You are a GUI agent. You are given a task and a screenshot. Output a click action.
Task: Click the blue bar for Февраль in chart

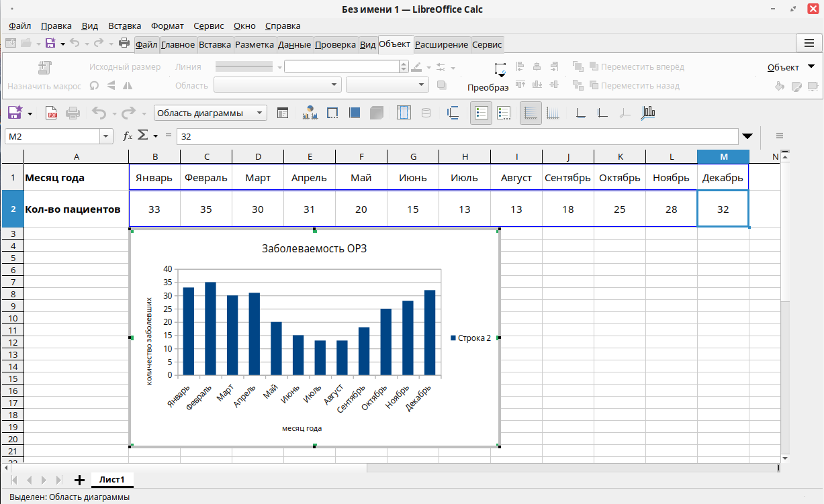tap(210, 329)
